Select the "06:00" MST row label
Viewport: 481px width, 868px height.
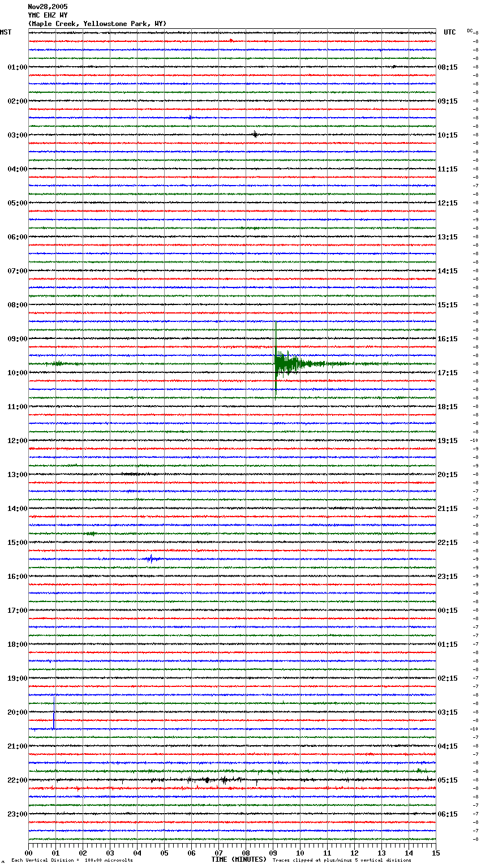pos(18,237)
